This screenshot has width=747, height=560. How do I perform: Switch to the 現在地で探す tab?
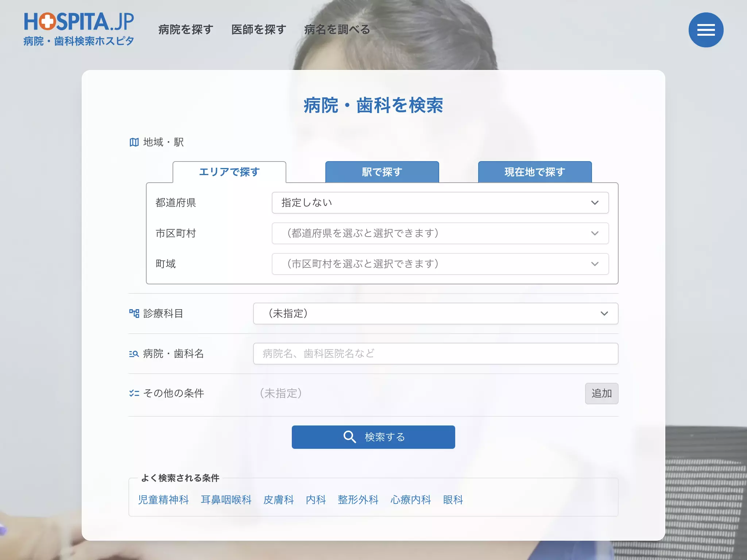click(535, 172)
